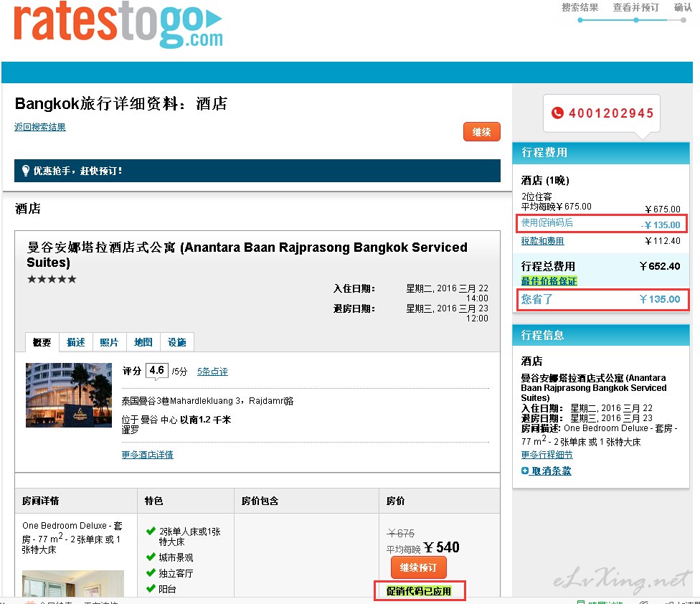The image size is (700, 604).
Task: Click the 特色 column header
Action: (x=153, y=501)
